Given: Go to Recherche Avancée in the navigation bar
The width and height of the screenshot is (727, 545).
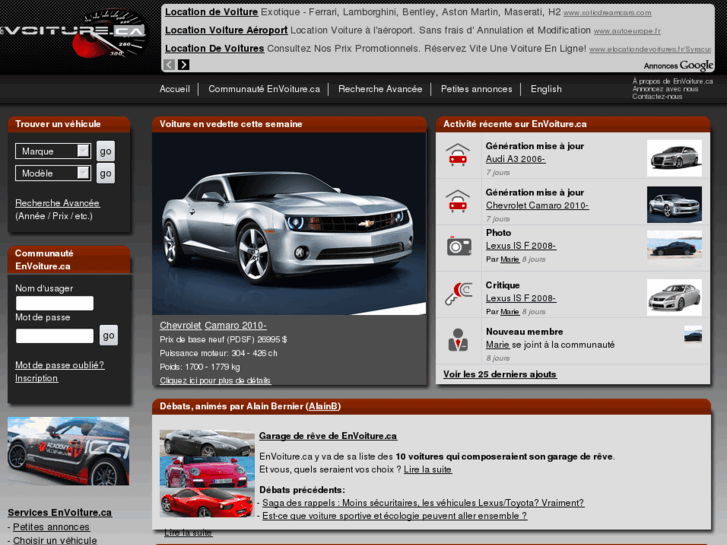Looking at the screenshot, I should [380, 89].
